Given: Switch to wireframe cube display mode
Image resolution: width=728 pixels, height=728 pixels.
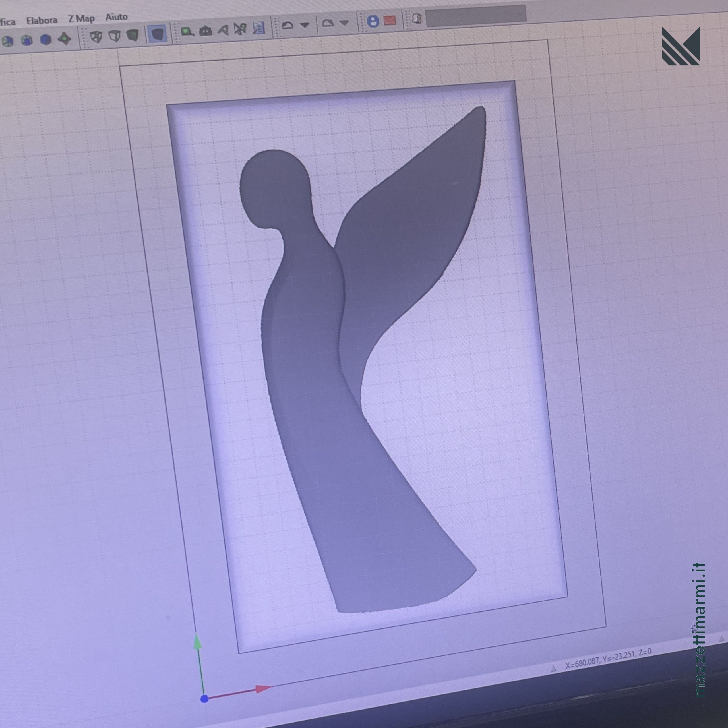Looking at the screenshot, I should (96, 37).
